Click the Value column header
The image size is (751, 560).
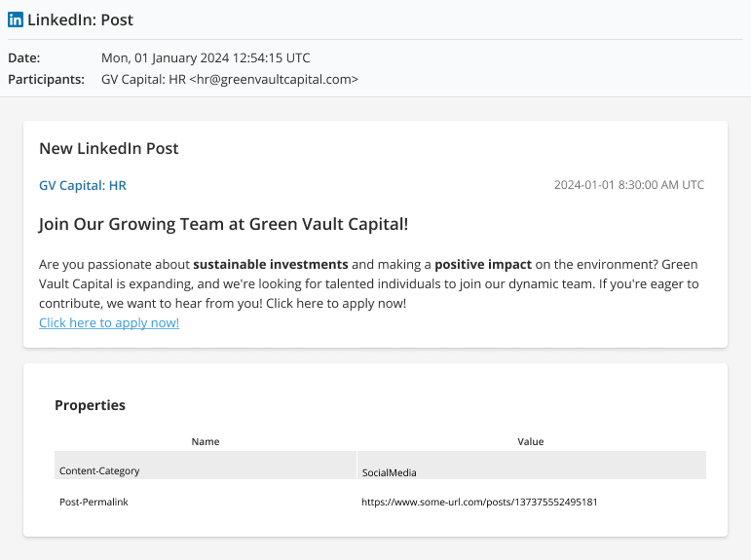coord(531,441)
